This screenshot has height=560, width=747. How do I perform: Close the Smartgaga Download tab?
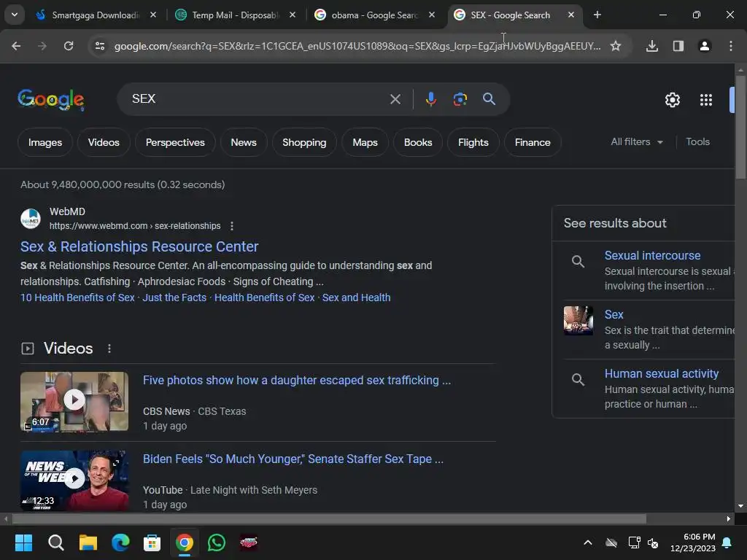point(153,15)
